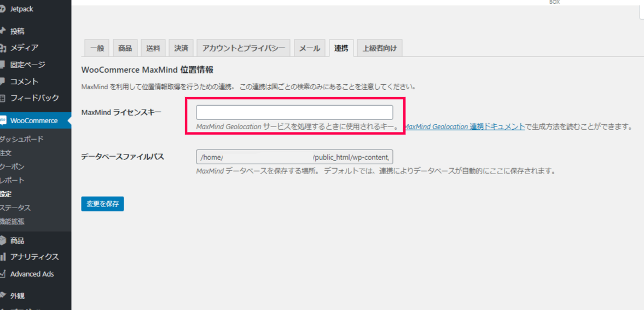Viewport: 644px width, 310px height.
Task: Click the page icon beside 固定ページ
Action: 2,65
